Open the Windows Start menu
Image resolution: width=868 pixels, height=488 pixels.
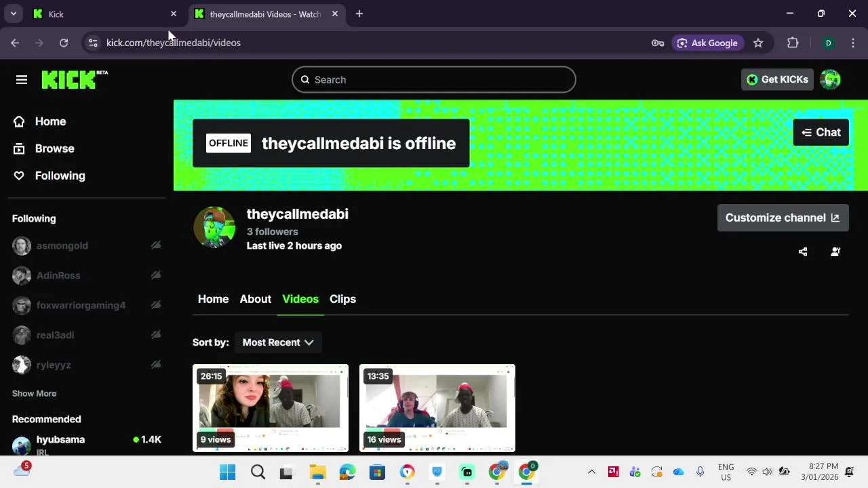227,472
